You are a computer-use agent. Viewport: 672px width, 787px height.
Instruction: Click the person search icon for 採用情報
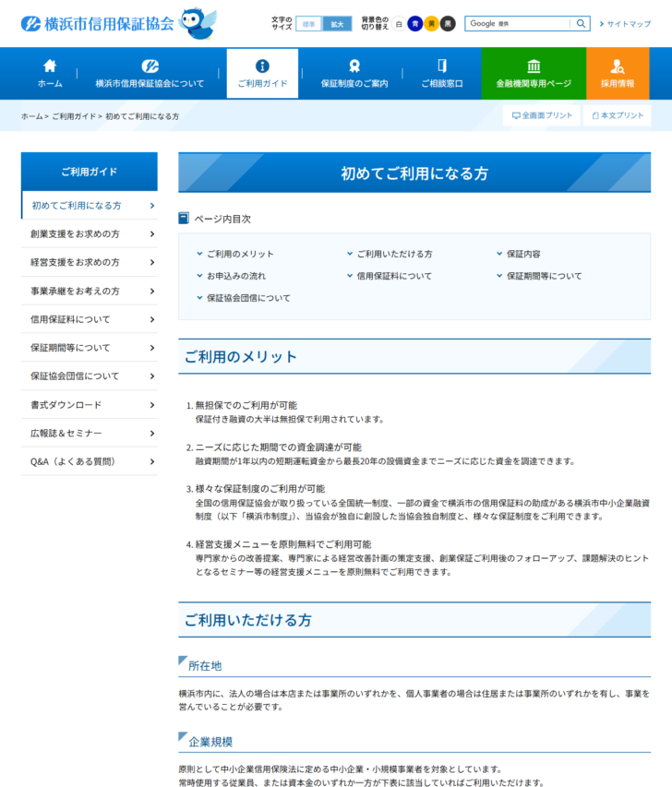click(x=618, y=66)
